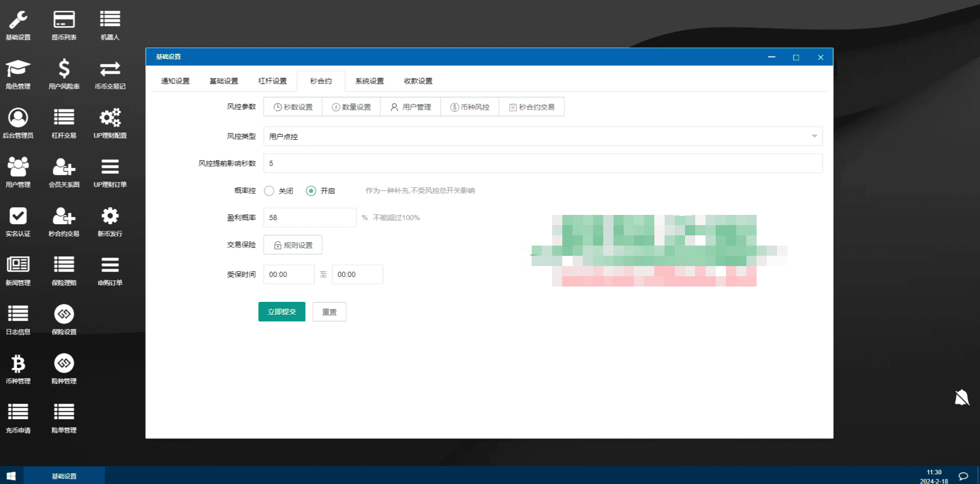Open the 受保时间 start time picker
The image size is (980, 484).
pos(288,274)
